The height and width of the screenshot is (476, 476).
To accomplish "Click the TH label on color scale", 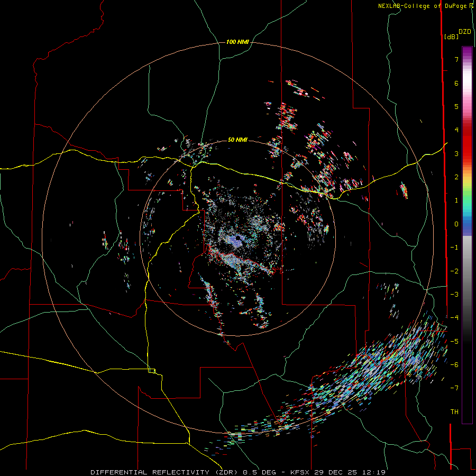I will (454, 412).
